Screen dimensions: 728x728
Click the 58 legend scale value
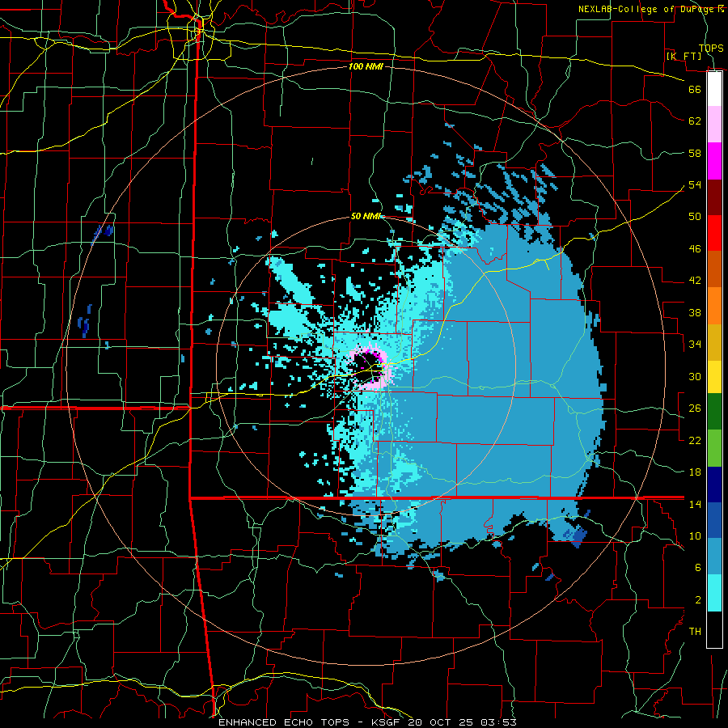(x=695, y=153)
